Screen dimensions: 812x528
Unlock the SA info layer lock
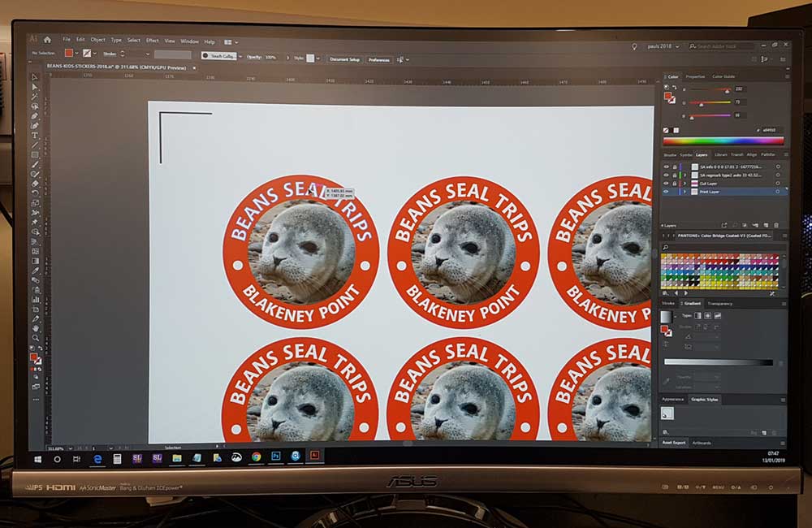pos(674,167)
